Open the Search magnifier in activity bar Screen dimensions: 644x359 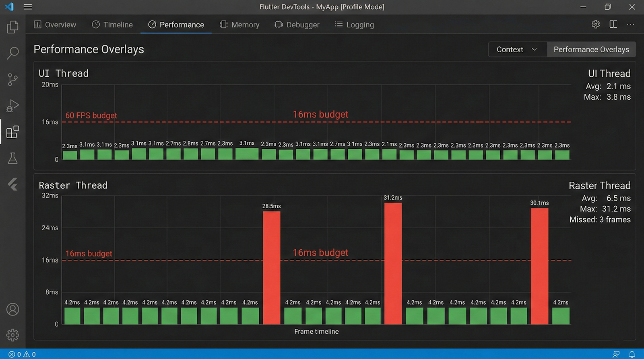(x=12, y=53)
